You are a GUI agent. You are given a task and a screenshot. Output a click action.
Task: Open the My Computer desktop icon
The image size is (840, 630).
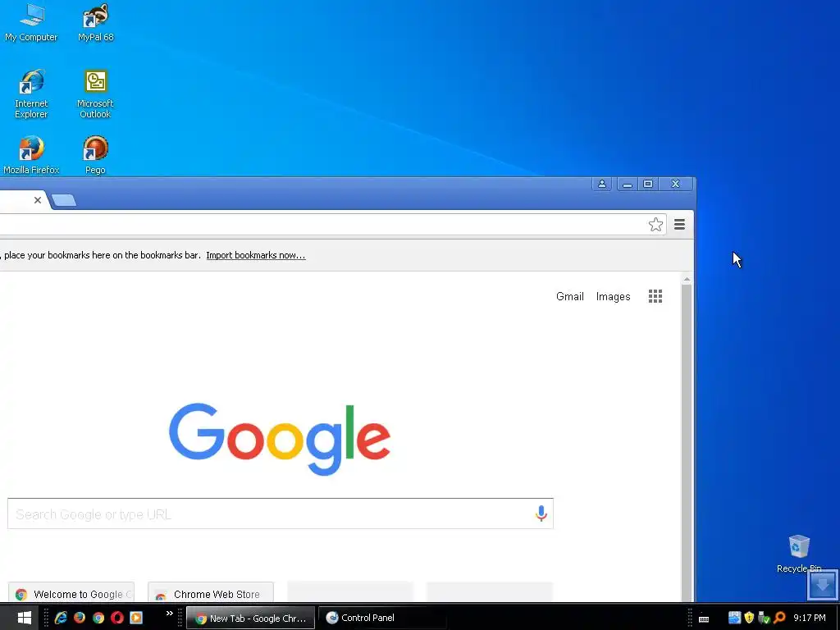[31, 22]
